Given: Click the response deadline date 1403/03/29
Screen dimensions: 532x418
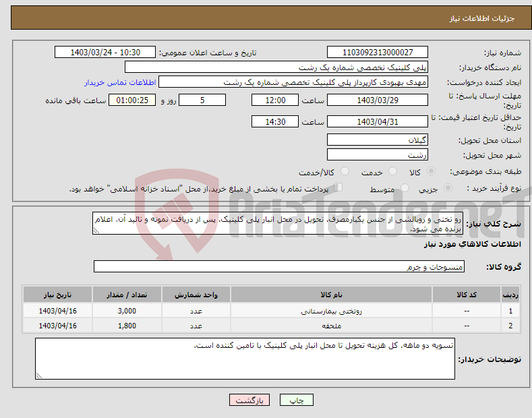Looking at the screenshot, I should pos(378,100).
